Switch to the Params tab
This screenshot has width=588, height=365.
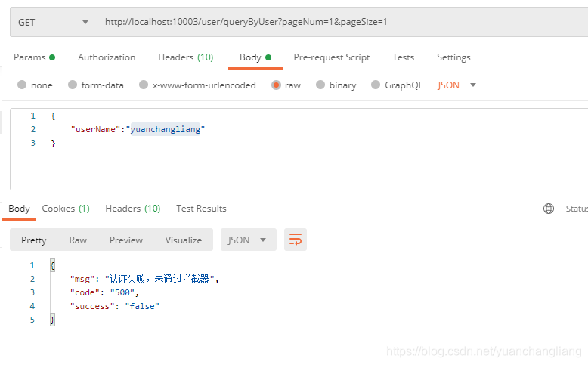(35, 57)
